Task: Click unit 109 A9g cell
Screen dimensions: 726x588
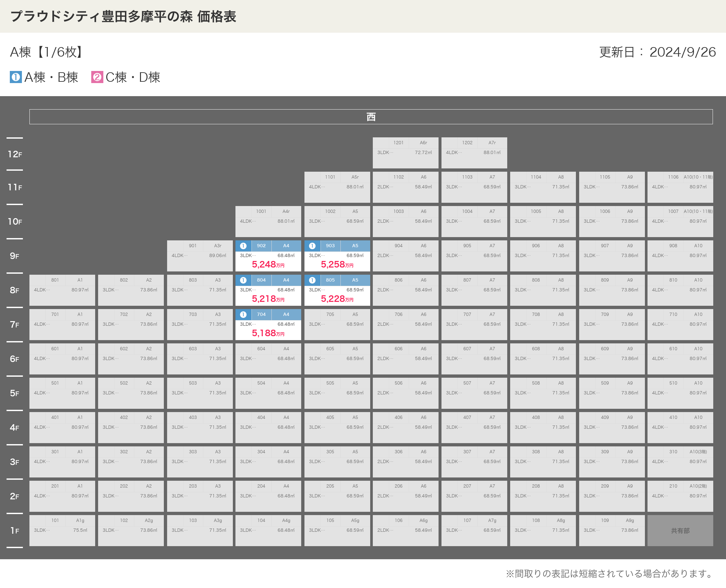Action: 612,531
